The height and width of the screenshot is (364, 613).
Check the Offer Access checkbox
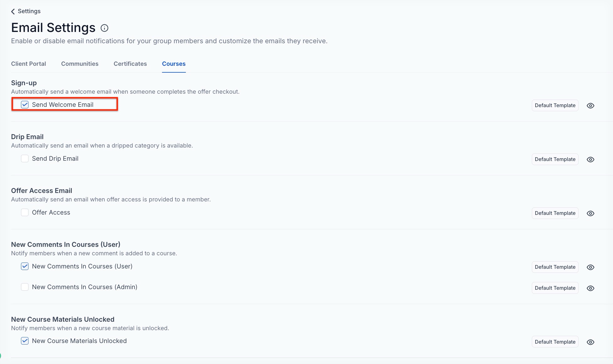click(x=25, y=212)
